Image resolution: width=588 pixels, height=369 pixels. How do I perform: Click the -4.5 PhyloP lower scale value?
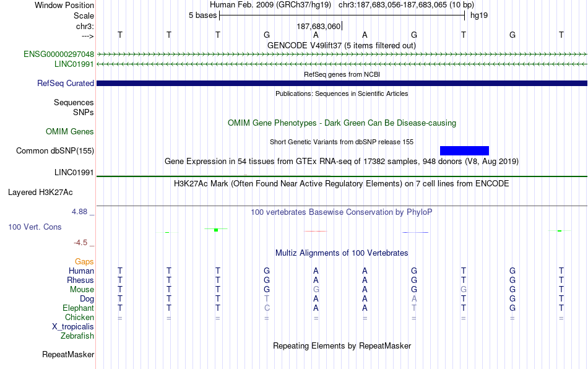[x=80, y=243]
